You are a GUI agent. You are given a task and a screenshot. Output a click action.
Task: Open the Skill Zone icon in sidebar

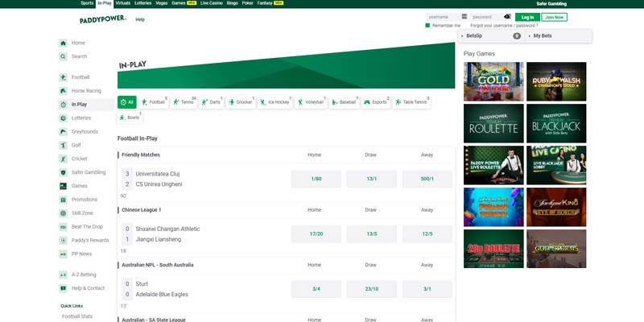tap(63, 213)
